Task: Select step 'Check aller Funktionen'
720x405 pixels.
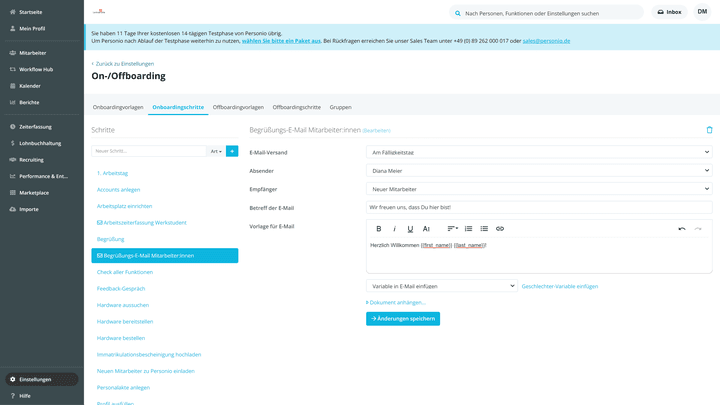Action: [125, 272]
